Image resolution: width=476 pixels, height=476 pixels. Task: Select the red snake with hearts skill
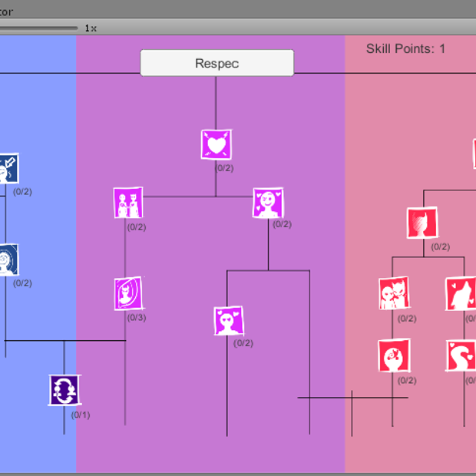461,355
